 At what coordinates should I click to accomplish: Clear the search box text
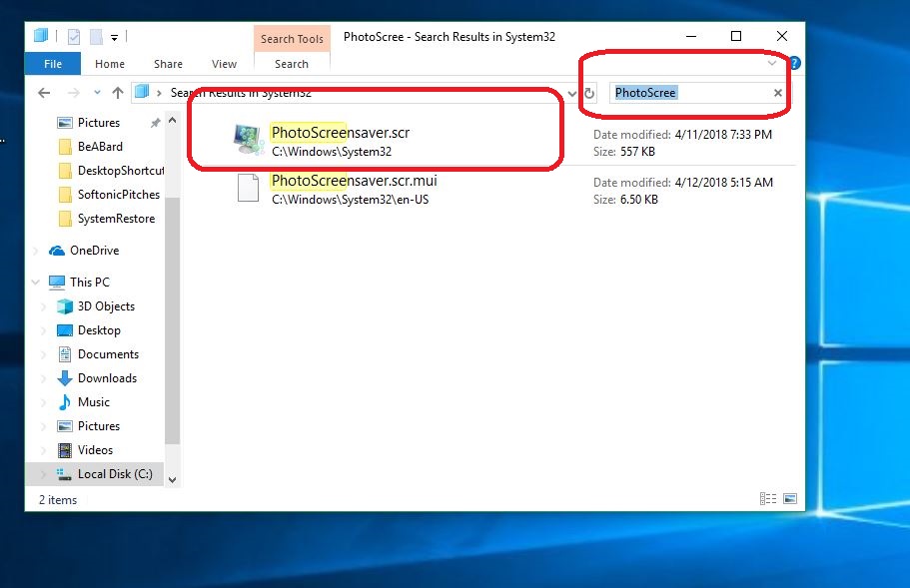pyautogui.click(x=778, y=93)
